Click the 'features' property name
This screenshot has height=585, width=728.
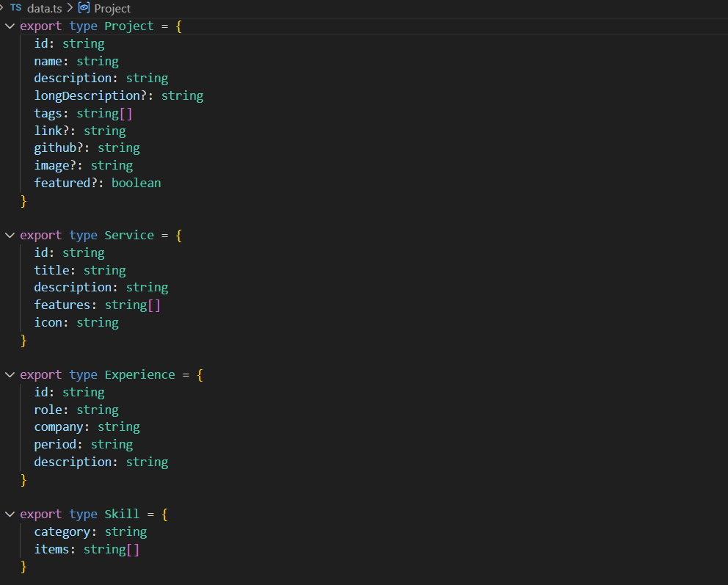point(62,305)
